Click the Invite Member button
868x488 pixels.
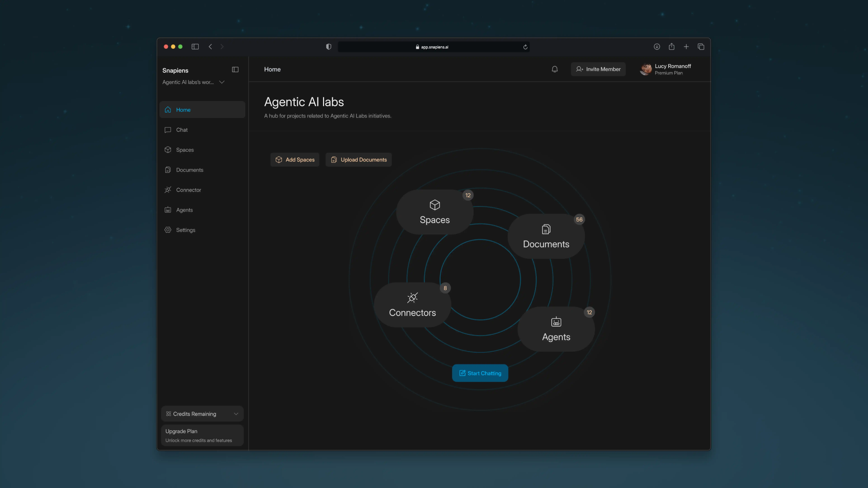(598, 69)
